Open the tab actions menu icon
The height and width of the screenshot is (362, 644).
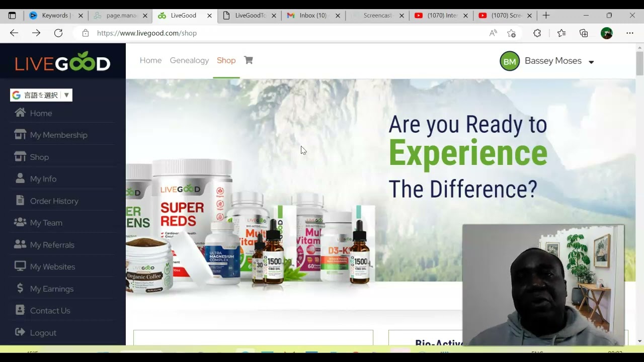tap(12, 16)
